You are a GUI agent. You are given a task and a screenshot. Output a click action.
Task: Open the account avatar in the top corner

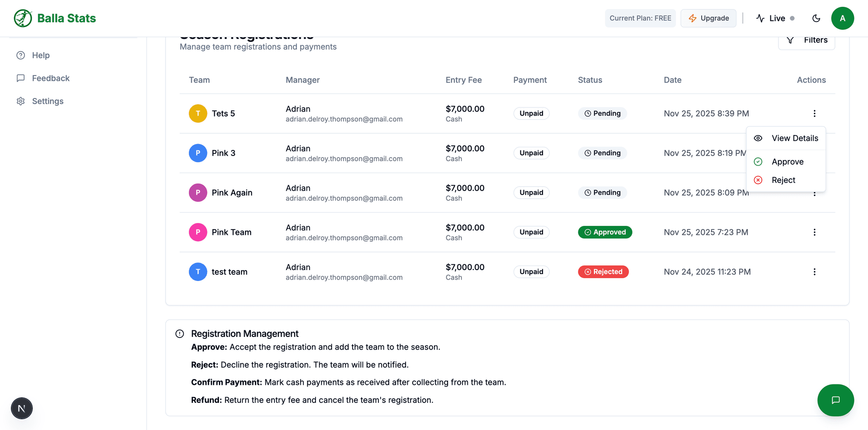(843, 18)
